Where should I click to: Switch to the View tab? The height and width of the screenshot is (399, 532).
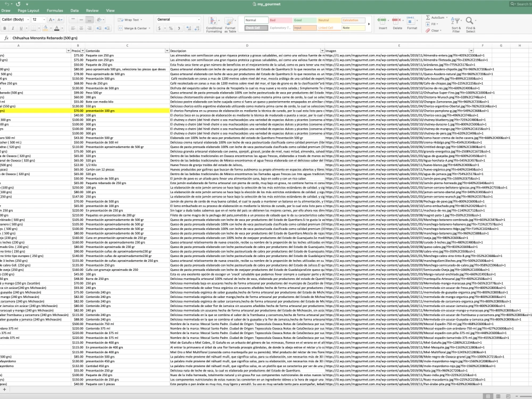110,11
